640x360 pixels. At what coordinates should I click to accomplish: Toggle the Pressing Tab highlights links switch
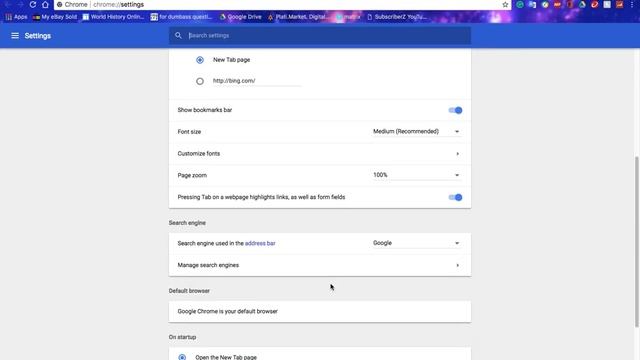coord(455,198)
